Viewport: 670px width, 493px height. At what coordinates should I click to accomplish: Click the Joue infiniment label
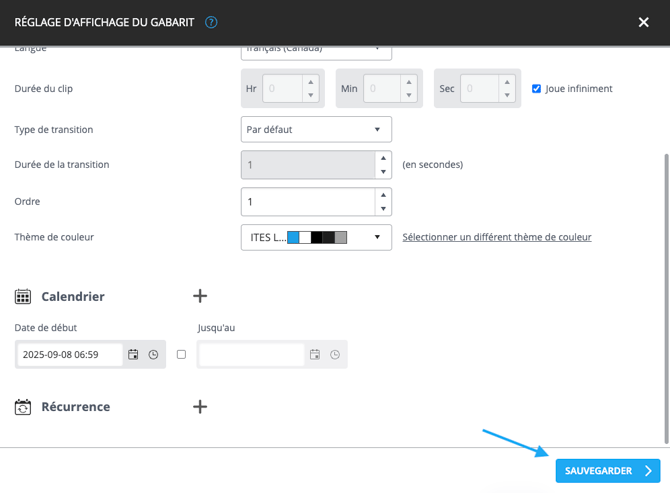tap(579, 88)
